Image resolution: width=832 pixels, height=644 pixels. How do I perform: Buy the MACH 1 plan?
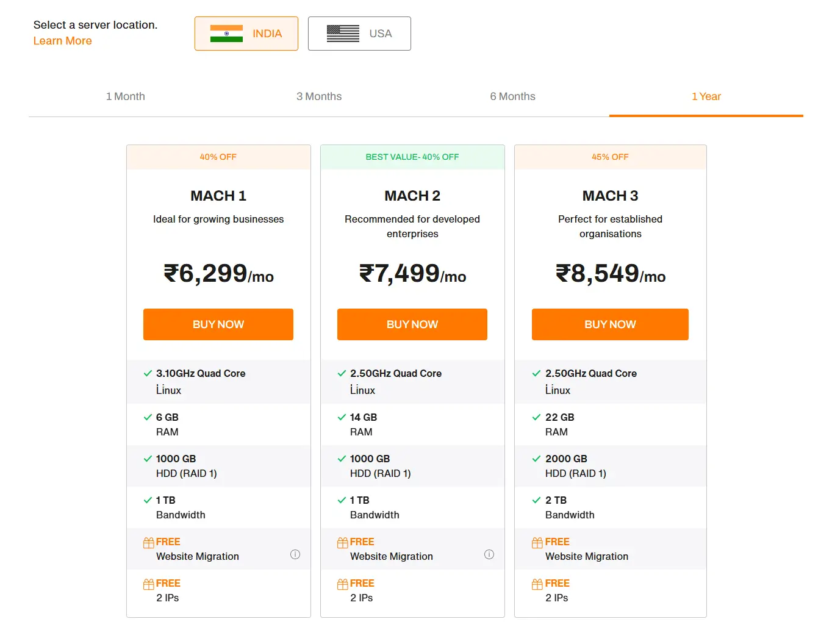218,324
